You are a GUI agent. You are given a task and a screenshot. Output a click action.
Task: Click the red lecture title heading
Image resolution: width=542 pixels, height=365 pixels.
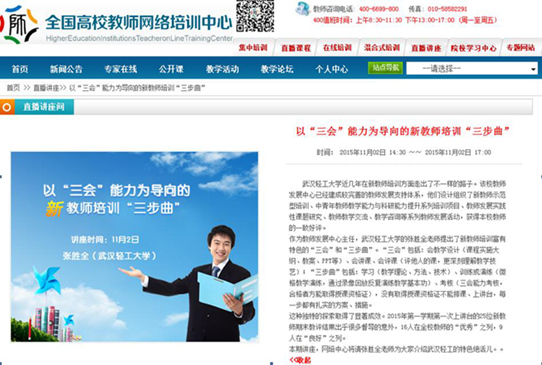coord(403,131)
